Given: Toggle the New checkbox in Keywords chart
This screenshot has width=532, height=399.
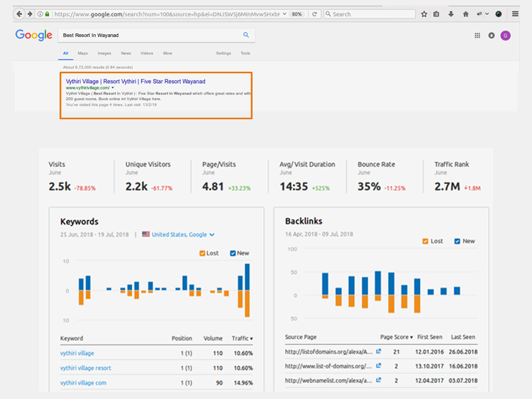Looking at the screenshot, I should 233,253.
